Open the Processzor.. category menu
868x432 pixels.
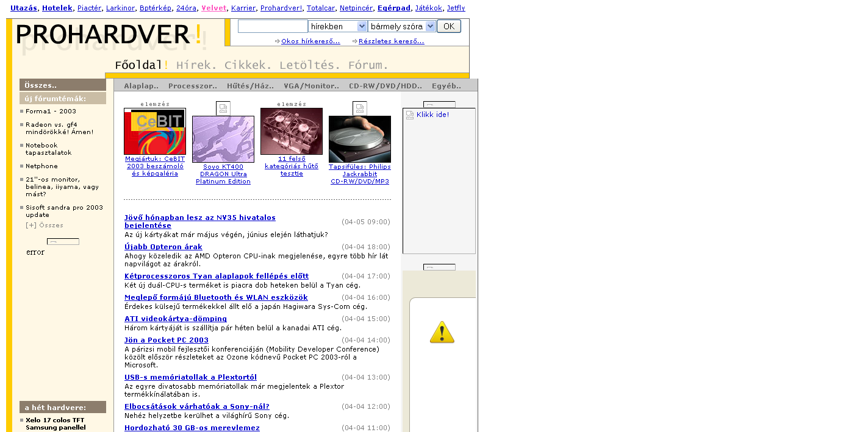(193, 86)
